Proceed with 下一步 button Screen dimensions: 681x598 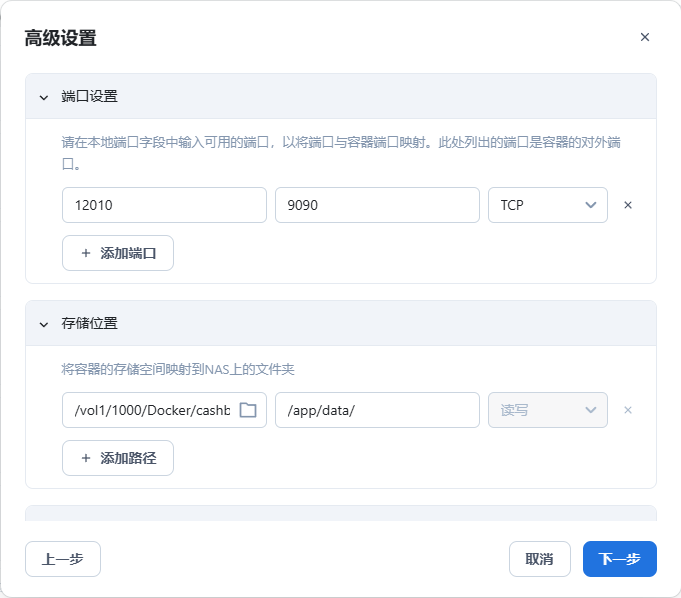(x=619, y=559)
